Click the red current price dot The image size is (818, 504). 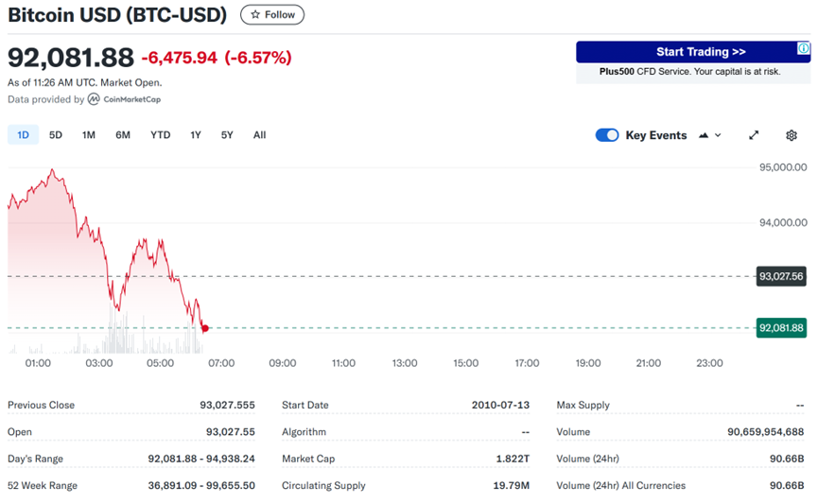205,328
